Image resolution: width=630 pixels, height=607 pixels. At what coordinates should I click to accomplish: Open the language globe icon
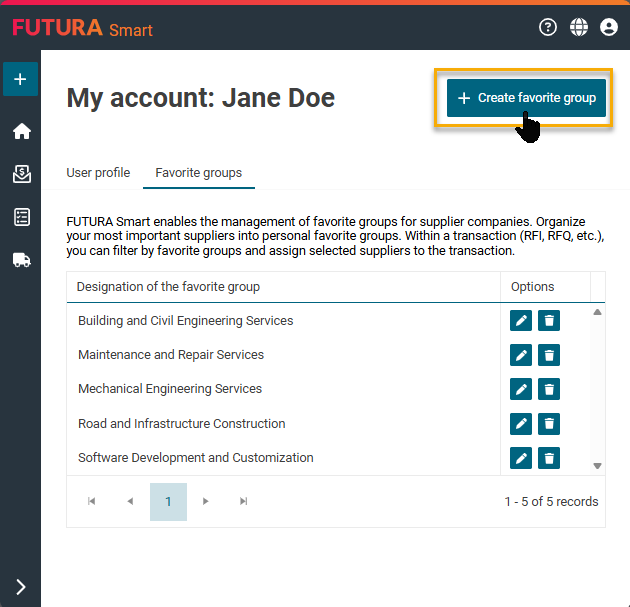(578, 27)
